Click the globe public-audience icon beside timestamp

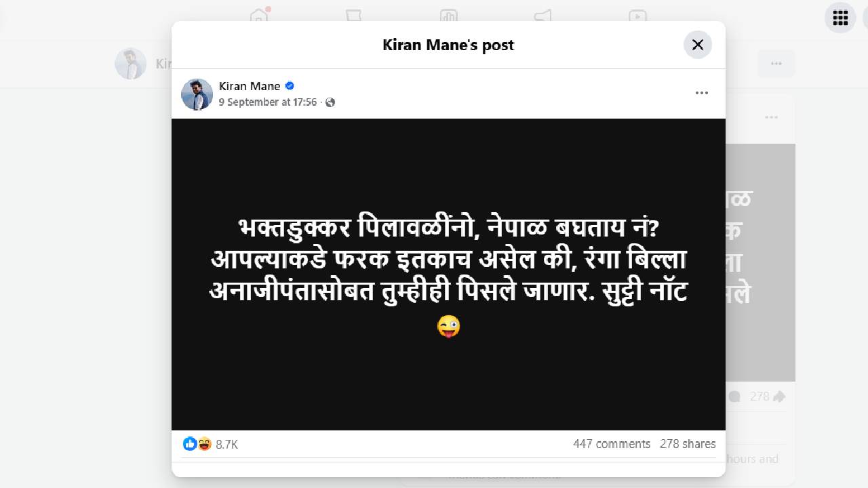330,102
